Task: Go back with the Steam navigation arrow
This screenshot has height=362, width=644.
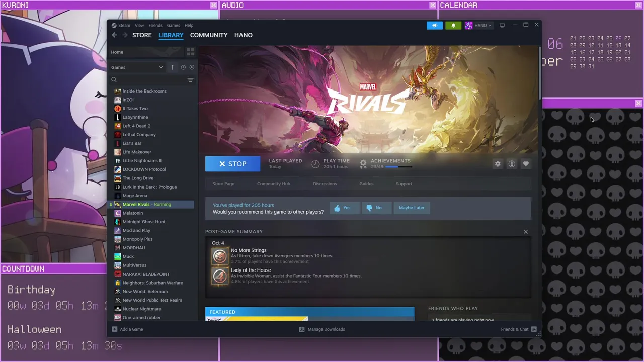Action: pos(114,35)
